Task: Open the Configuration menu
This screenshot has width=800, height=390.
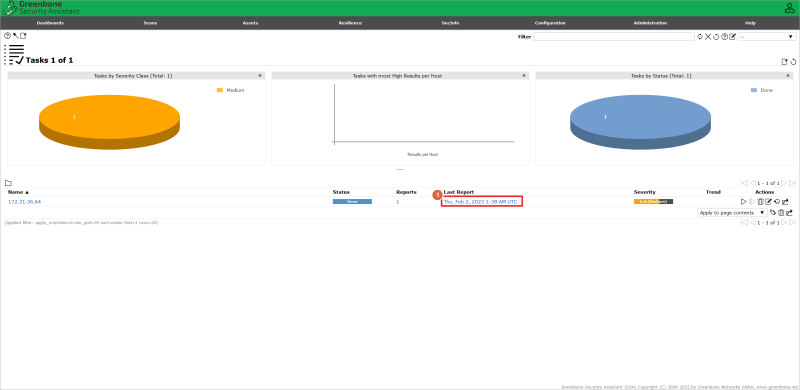Action: (x=550, y=23)
